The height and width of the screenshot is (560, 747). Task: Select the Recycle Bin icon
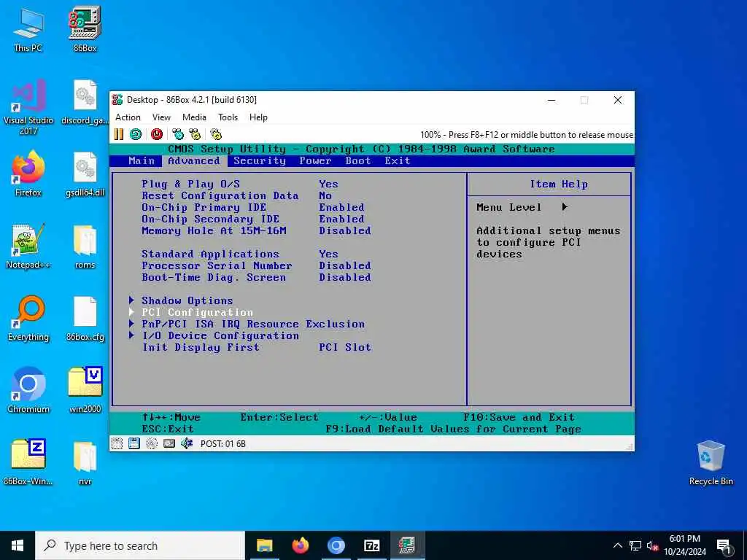tap(711, 463)
